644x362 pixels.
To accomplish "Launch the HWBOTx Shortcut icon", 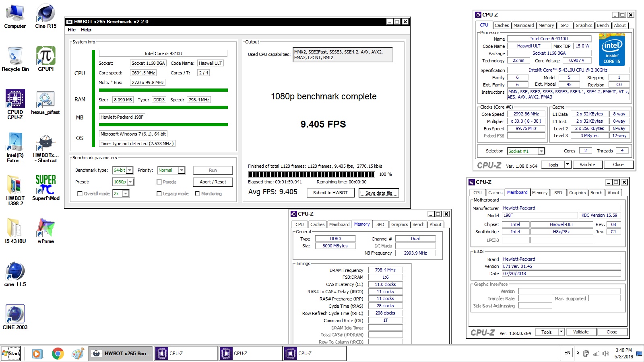I will click(x=45, y=148).
